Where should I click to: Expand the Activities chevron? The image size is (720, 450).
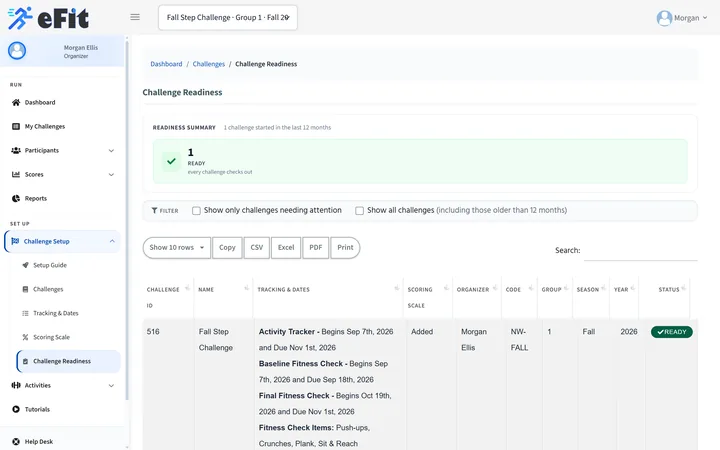tap(111, 386)
